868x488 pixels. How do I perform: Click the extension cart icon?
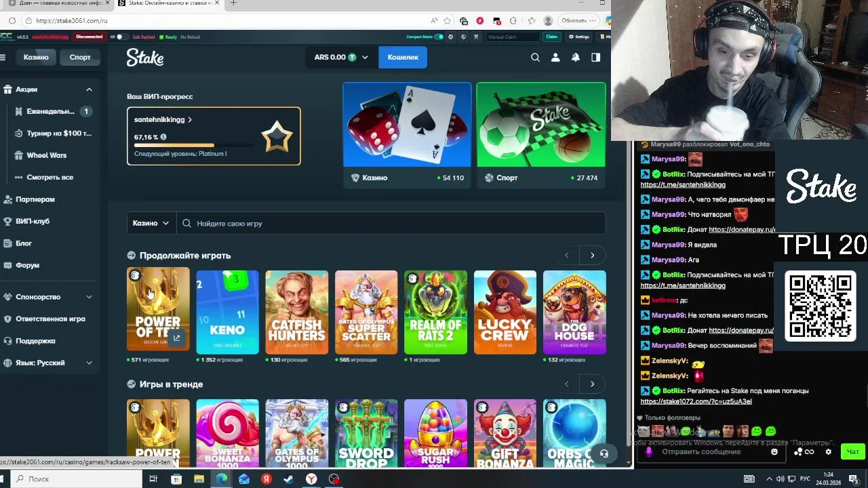point(476,37)
